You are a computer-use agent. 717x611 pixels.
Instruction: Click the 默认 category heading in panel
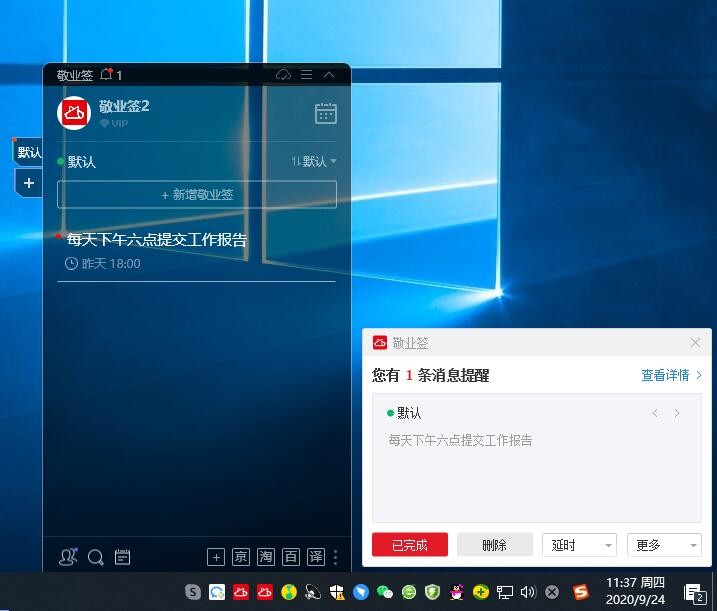pyautogui.click(x=81, y=161)
